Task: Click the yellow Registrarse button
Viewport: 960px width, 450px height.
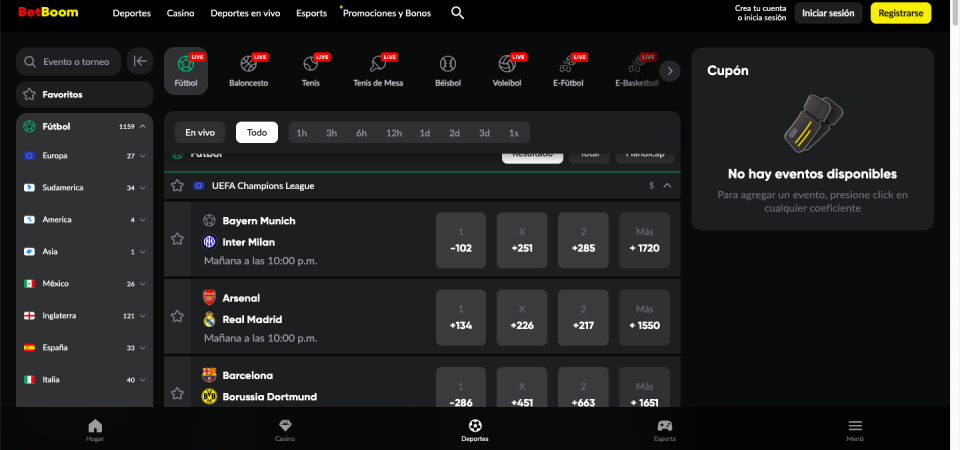Action: point(901,13)
